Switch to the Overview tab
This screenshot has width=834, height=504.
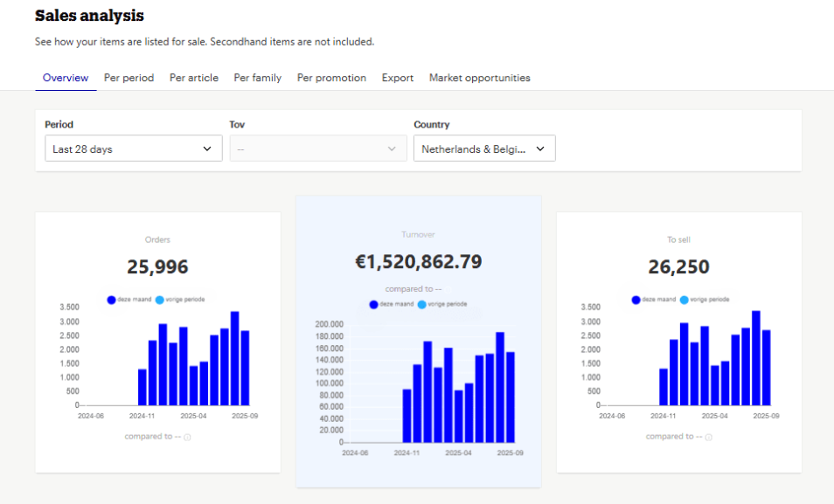point(66,78)
